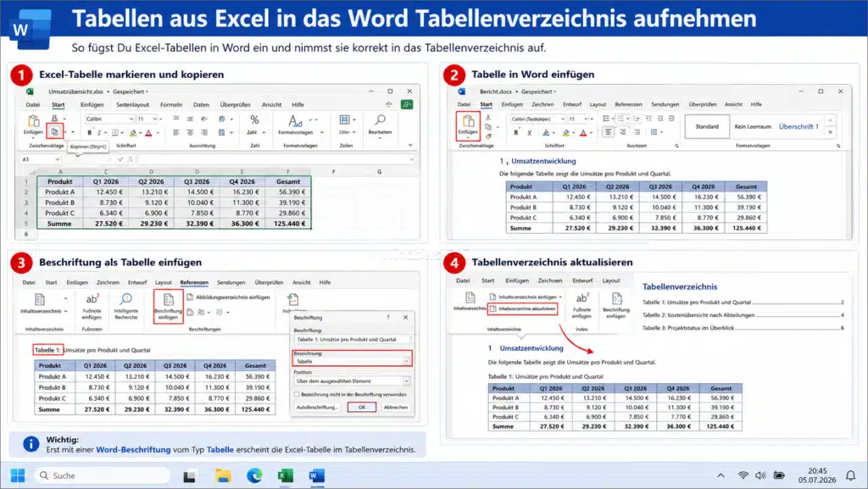Open the Position dropdown in Beschriftung dialog
Image resolution: width=868 pixels, height=489 pixels.
click(x=406, y=381)
